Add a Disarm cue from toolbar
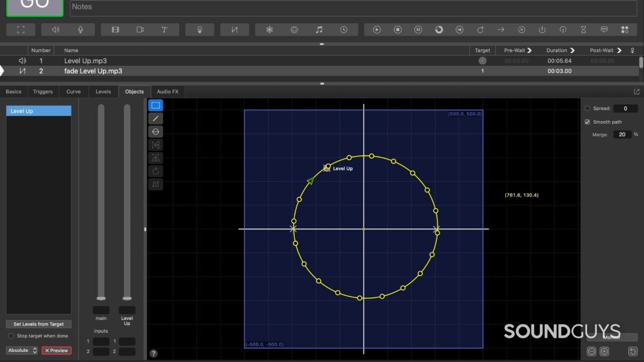Image resolution: width=644 pixels, height=362 pixels. pos(562,29)
